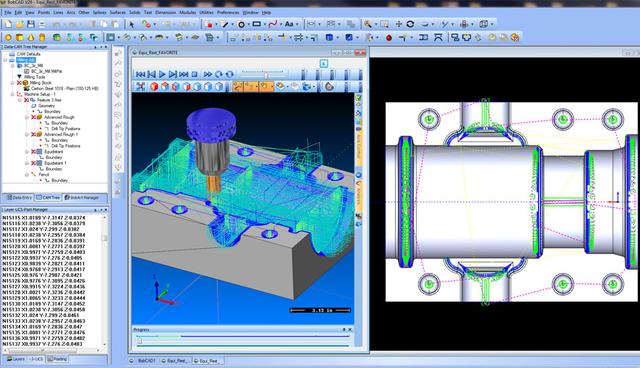Open dropdown arrow beside rectangle tool
This screenshot has width=640, height=368.
pos(264,24)
